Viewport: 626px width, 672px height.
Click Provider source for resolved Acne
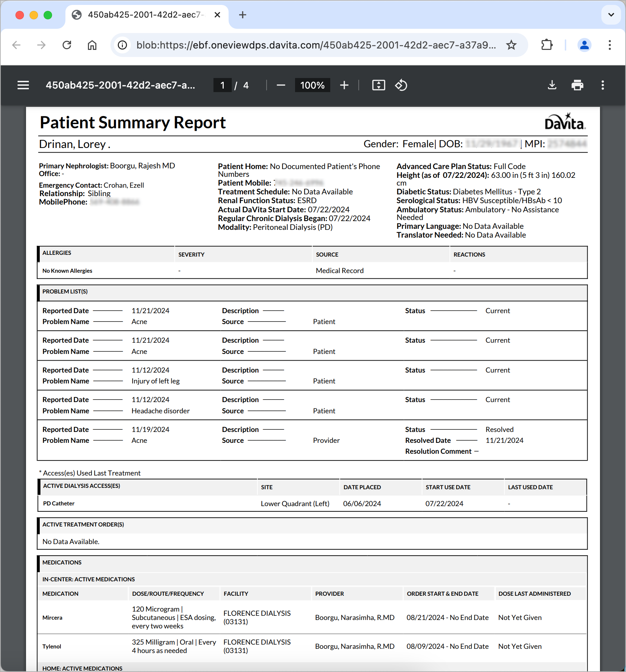326,440
